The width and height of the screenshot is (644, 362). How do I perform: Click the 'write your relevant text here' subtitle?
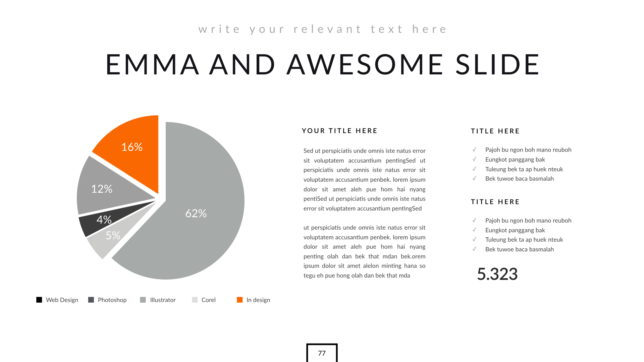pyautogui.click(x=322, y=29)
